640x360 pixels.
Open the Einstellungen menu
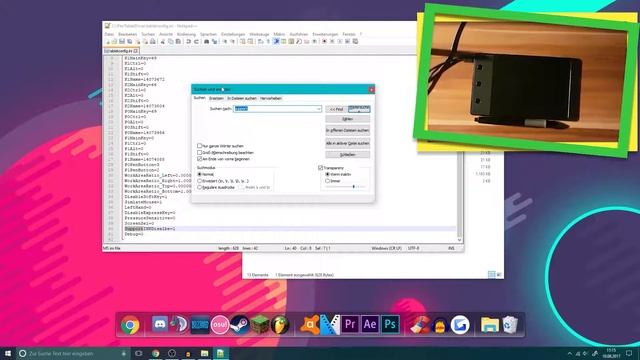click(x=233, y=34)
